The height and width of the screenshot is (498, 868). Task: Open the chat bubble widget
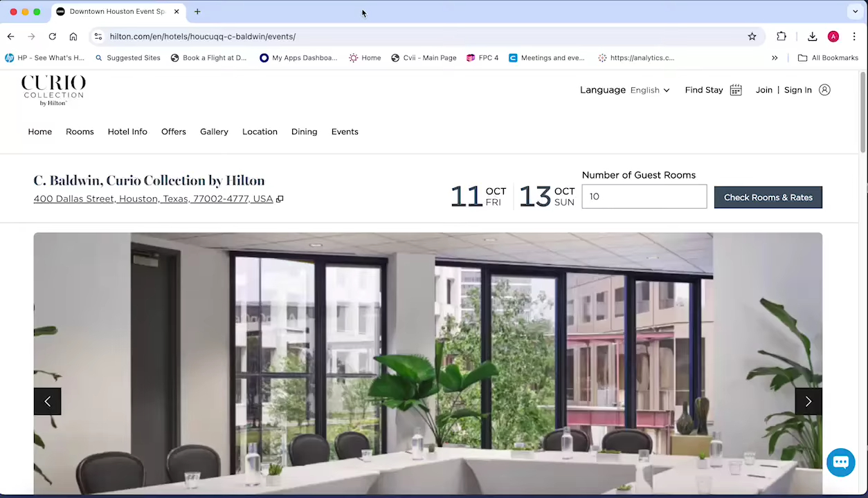(841, 463)
